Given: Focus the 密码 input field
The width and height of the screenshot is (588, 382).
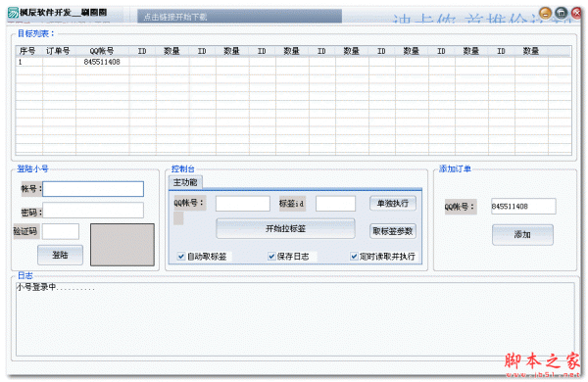Looking at the screenshot, I should coord(93,211).
